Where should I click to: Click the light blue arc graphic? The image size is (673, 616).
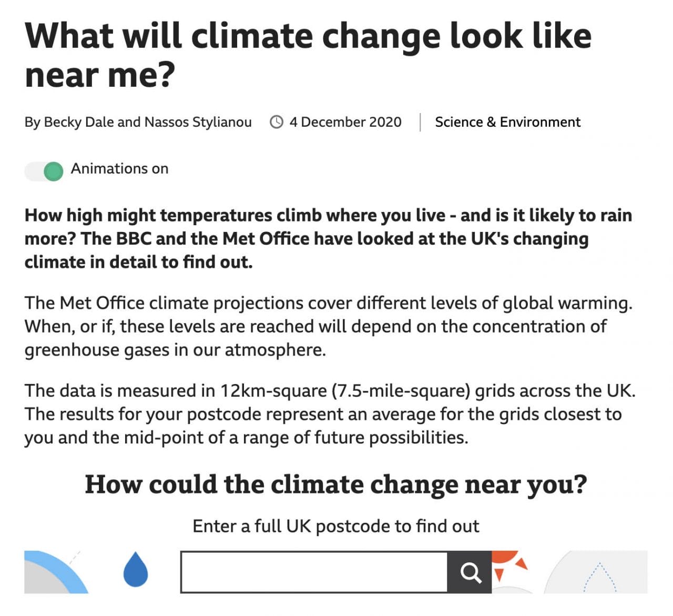(x=59, y=570)
